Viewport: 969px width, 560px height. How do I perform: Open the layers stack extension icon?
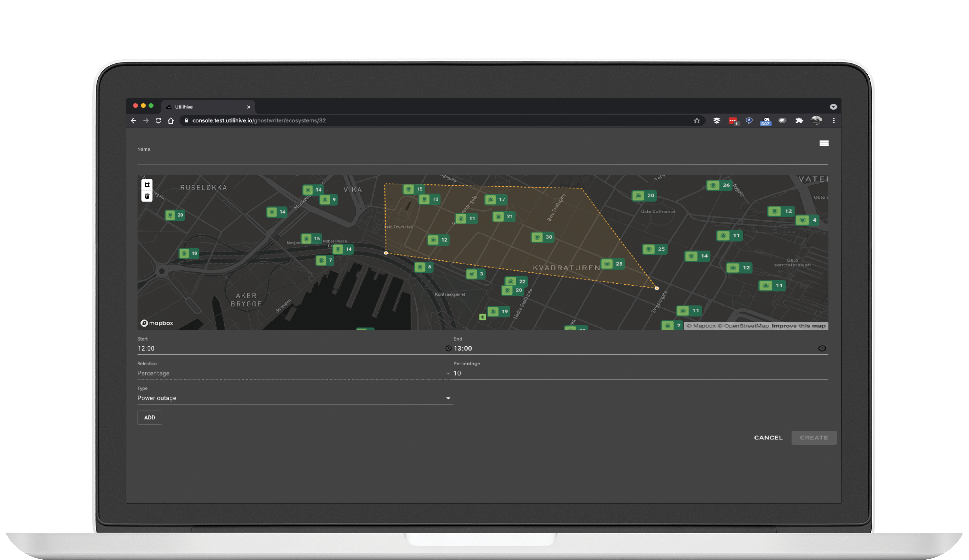coord(717,121)
